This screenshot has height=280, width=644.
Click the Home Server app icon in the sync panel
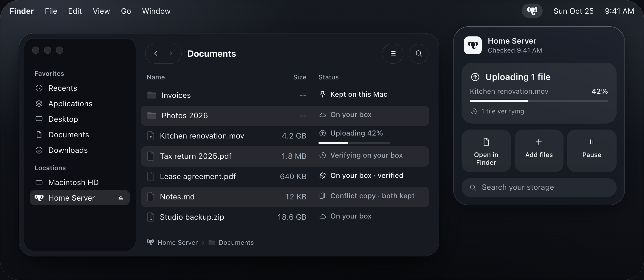coord(473,45)
